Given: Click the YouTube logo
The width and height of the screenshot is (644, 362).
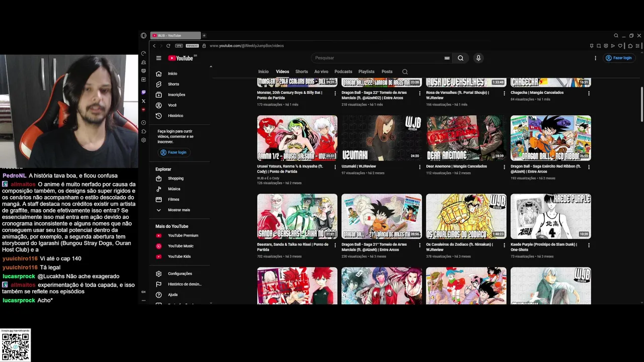Looking at the screenshot, I should (x=181, y=58).
